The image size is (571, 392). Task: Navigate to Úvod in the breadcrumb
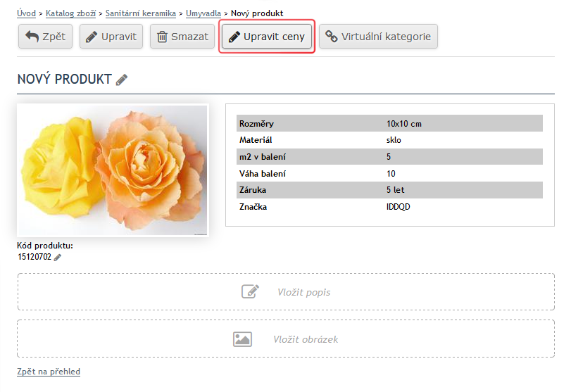click(x=27, y=13)
